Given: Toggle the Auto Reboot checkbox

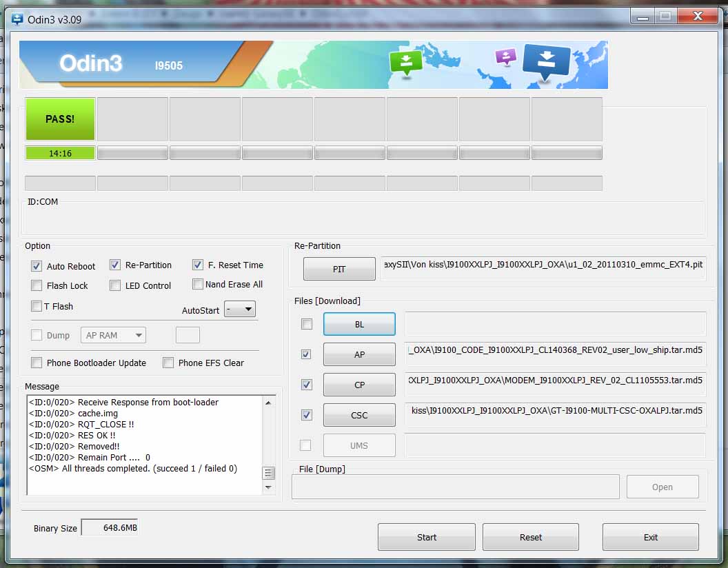Looking at the screenshot, I should click(37, 266).
